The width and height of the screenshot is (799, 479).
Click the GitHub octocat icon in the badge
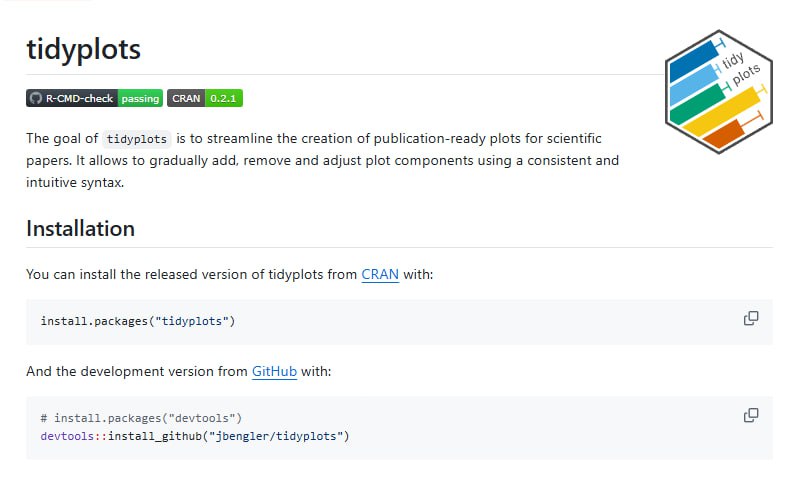tap(36, 98)
